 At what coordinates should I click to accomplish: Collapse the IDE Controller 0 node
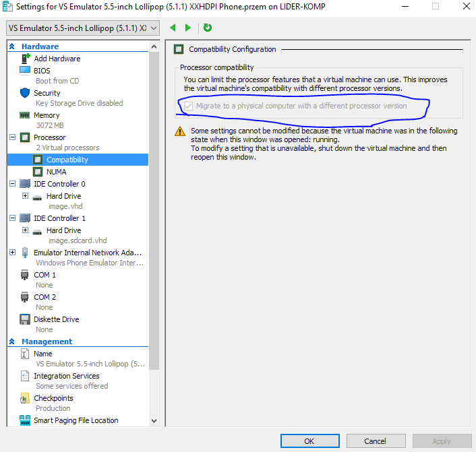pyautogui.click(x=12, y=184)
